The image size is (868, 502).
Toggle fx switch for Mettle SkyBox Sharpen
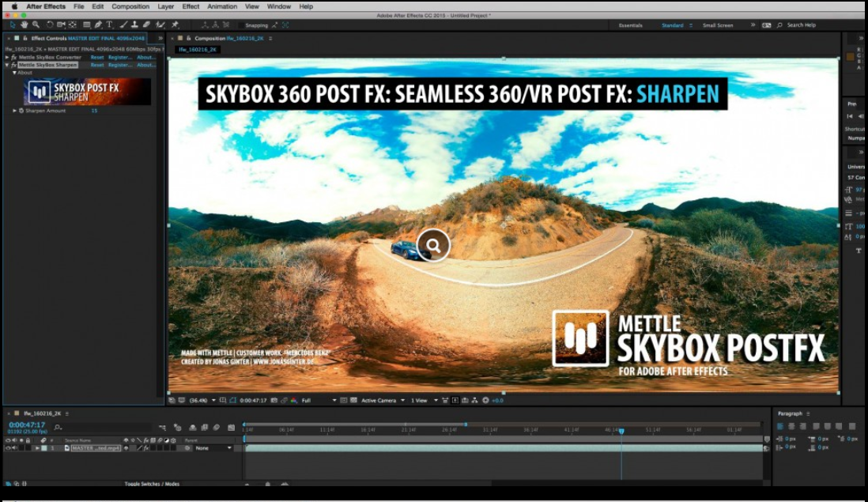pos(14,65)
